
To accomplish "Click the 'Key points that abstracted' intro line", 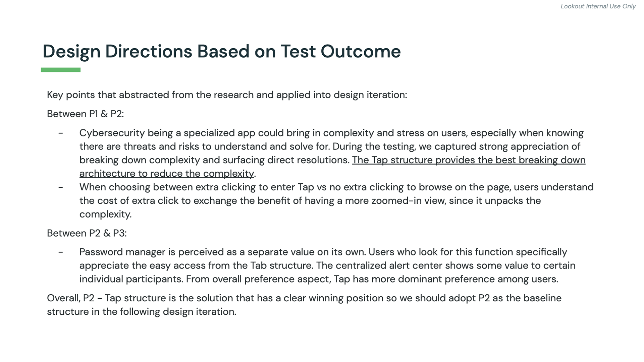I will click(227, 95).
